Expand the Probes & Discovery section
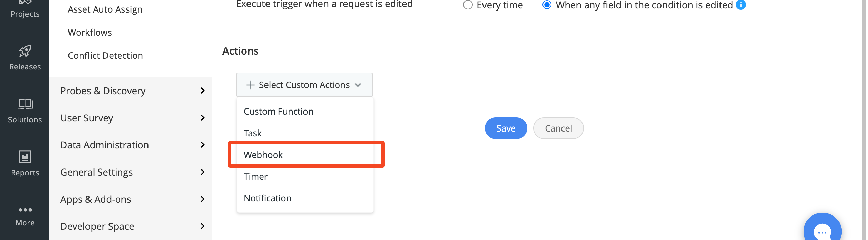Screen dimensions: 868x240 coord(133,91)
